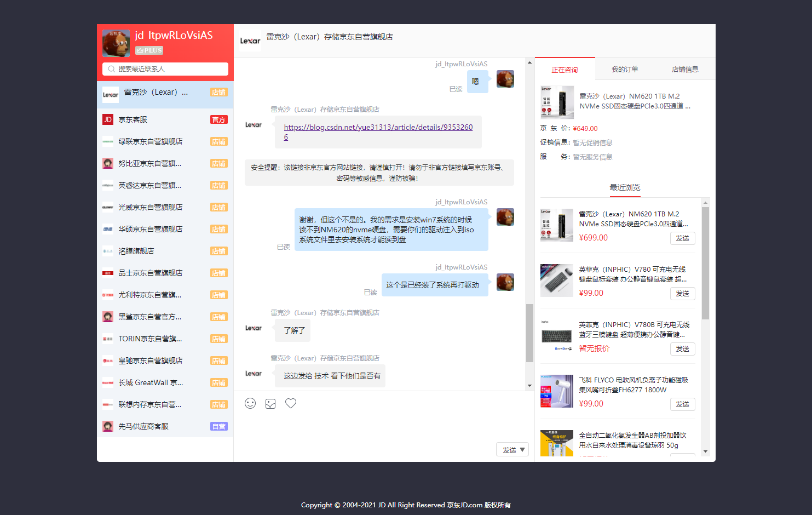Switch to 正在咨询 tab

565,70
